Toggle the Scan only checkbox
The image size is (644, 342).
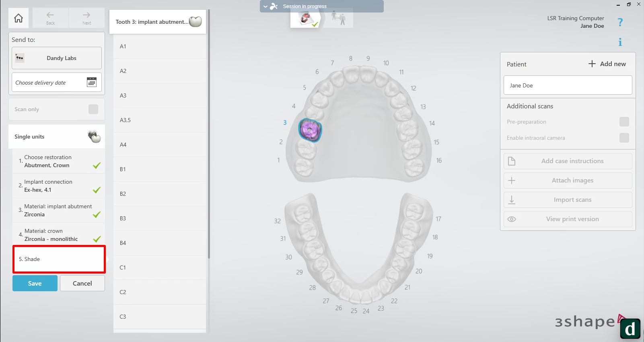coord(93,109)
